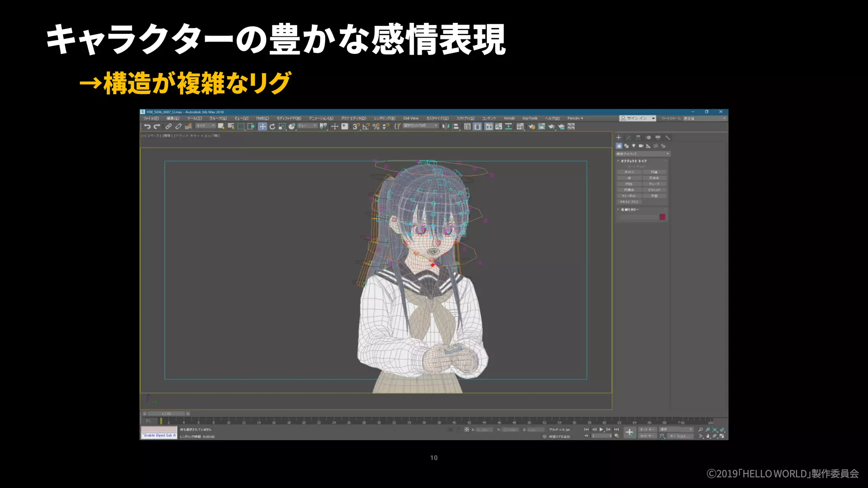Open Curve Editor icon
The image size is (868, 488).
498,126
